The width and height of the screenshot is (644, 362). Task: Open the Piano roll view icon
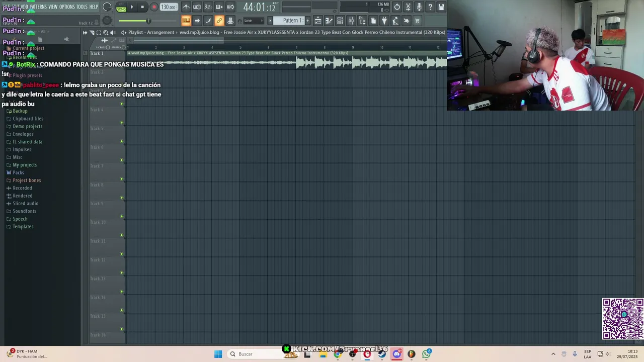(329, 21)
